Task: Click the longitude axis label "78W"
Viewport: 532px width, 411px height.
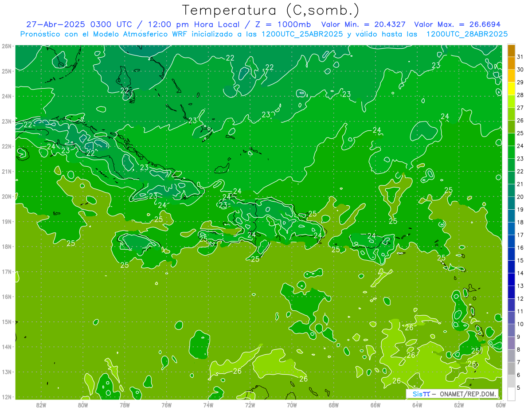Action: click(x=125, y=405)
